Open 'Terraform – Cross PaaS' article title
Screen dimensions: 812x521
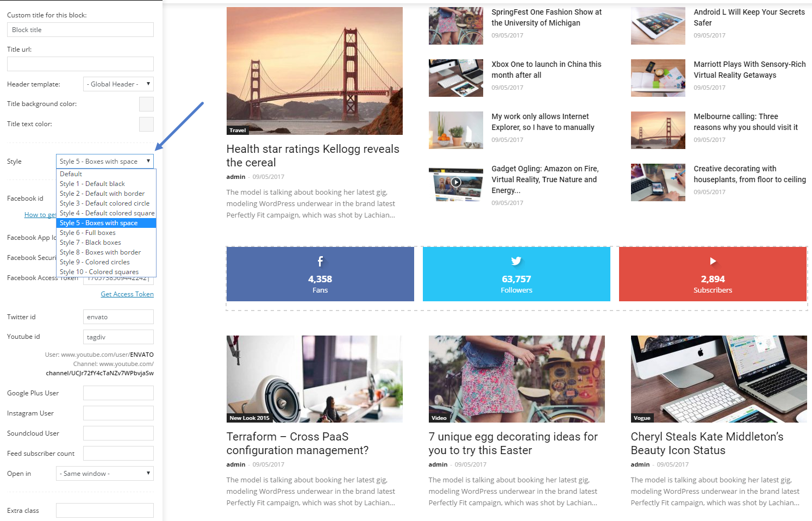[298, 443]
